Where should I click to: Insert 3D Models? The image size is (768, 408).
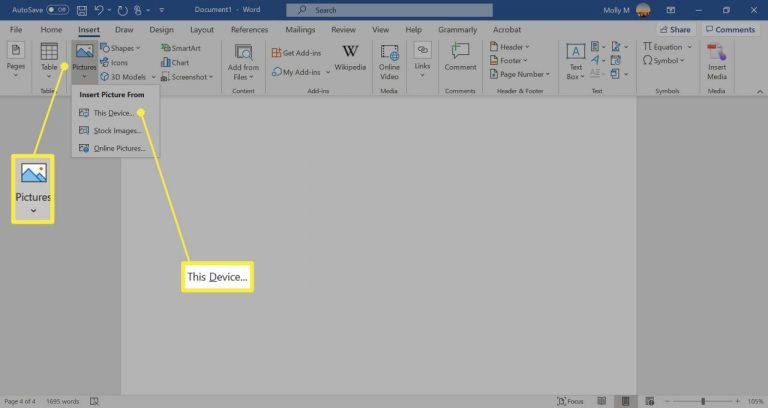click(x=123, y=77)
